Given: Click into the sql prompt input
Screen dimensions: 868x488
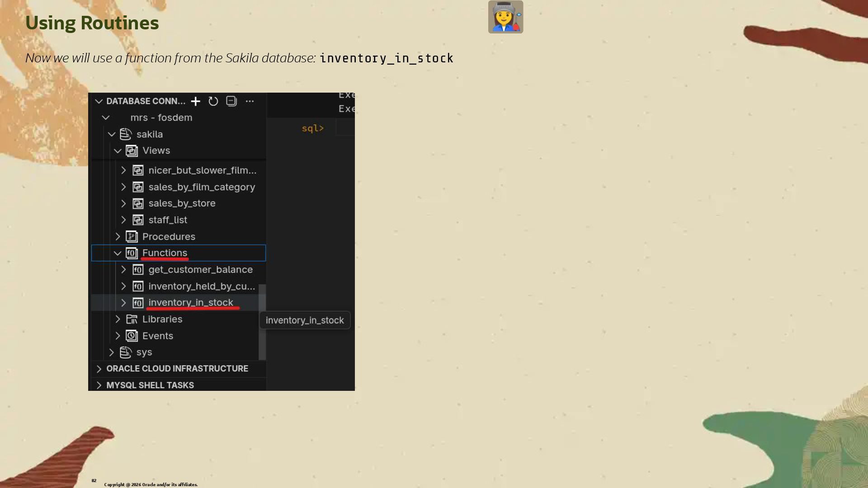Looking at the screenshot, I should pos(345,128).
